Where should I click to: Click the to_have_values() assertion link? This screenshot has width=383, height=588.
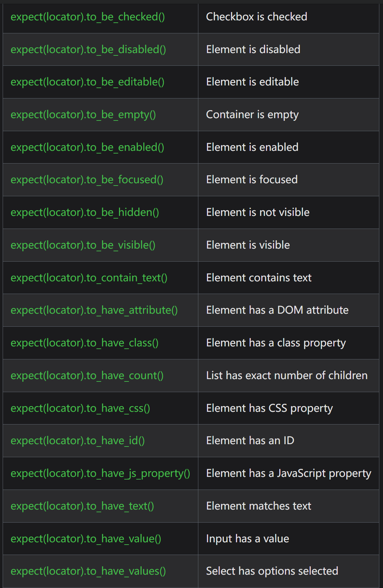click(x=88, y=571)
